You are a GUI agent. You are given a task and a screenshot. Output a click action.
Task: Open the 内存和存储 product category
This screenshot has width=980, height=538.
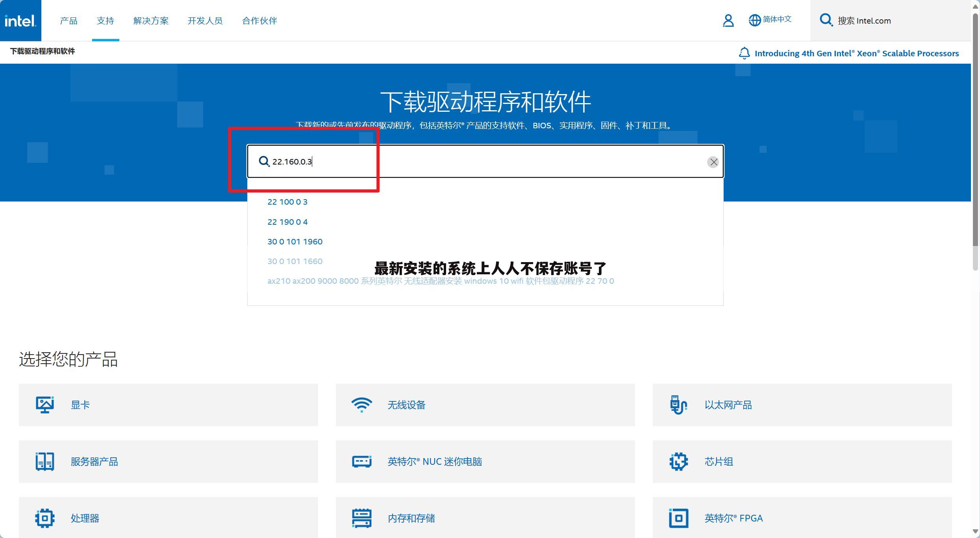coord(485,518)
